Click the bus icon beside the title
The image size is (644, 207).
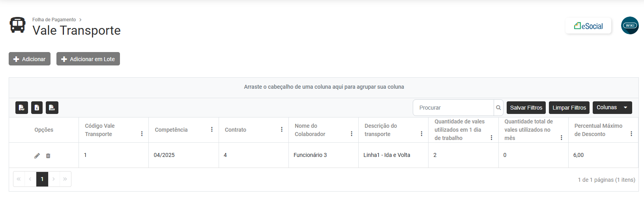[17, 25]
